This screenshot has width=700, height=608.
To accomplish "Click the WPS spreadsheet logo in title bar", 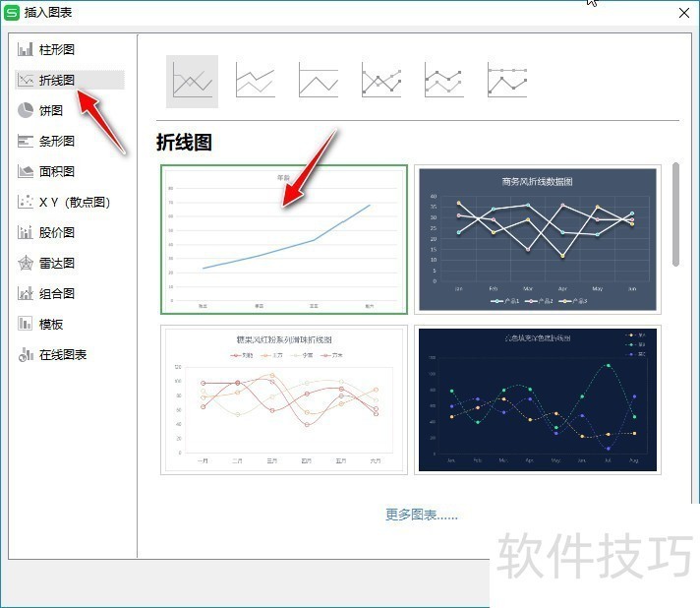I will [11, 13].
